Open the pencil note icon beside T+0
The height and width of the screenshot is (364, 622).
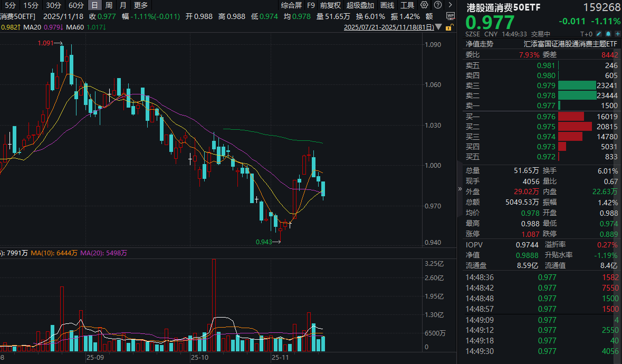[599, 34]
